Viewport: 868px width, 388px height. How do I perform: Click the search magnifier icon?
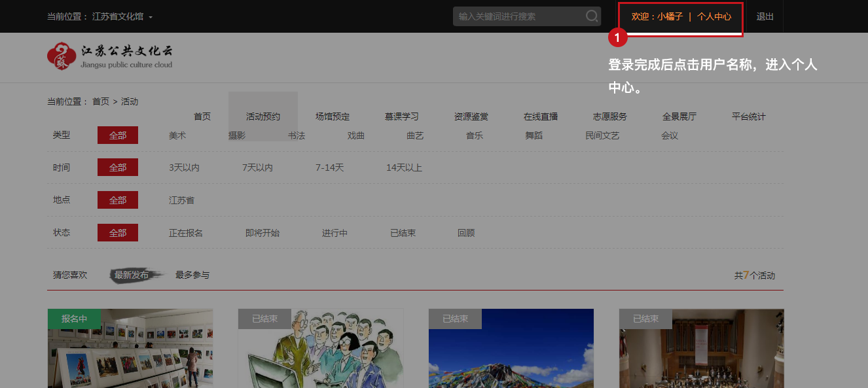coord(592,16)
